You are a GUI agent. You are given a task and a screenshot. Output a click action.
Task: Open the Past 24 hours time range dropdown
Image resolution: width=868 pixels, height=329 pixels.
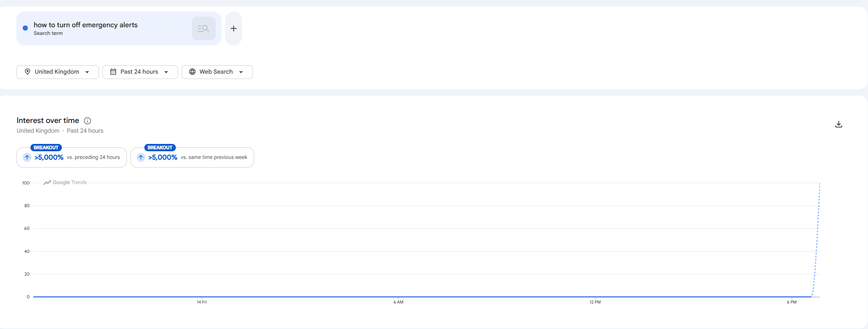140,72
